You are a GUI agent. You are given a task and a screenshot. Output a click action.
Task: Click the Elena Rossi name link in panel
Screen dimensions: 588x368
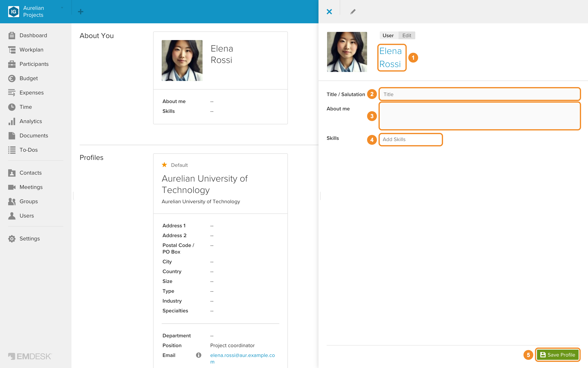pos(390,57)
